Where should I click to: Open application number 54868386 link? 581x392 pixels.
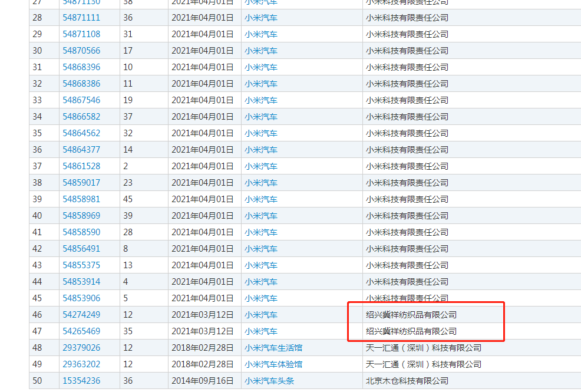(x=81, y=84)
